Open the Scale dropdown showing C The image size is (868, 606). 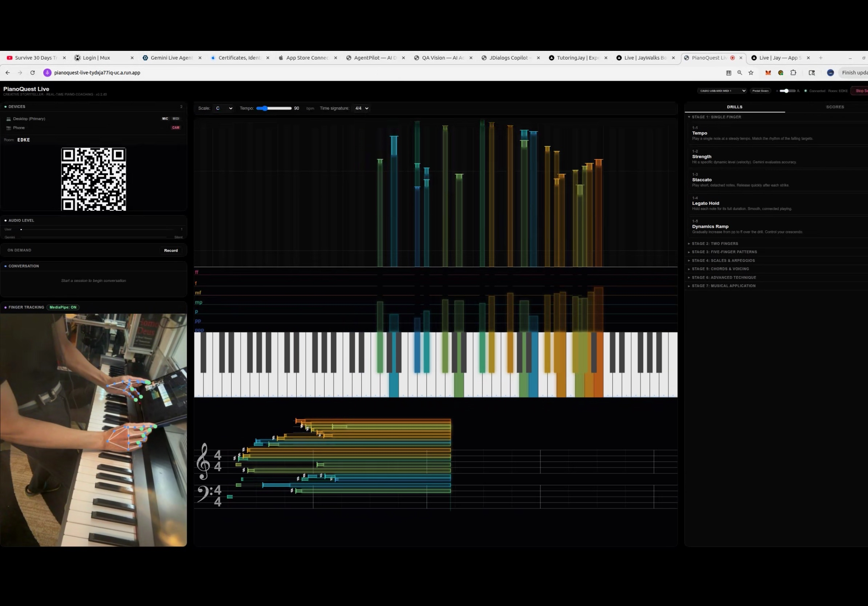[223, 108]
